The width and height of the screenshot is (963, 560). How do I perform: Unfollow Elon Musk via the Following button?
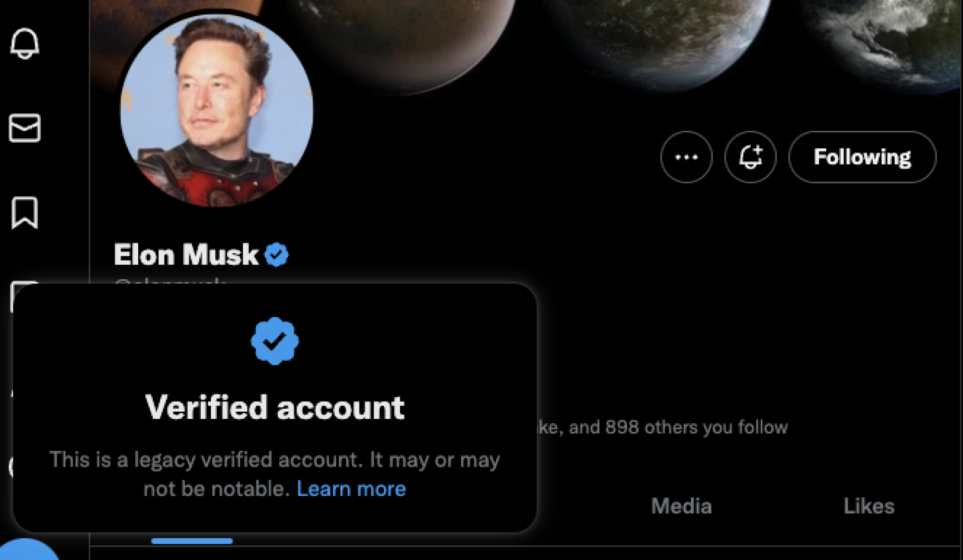point(862,157)
